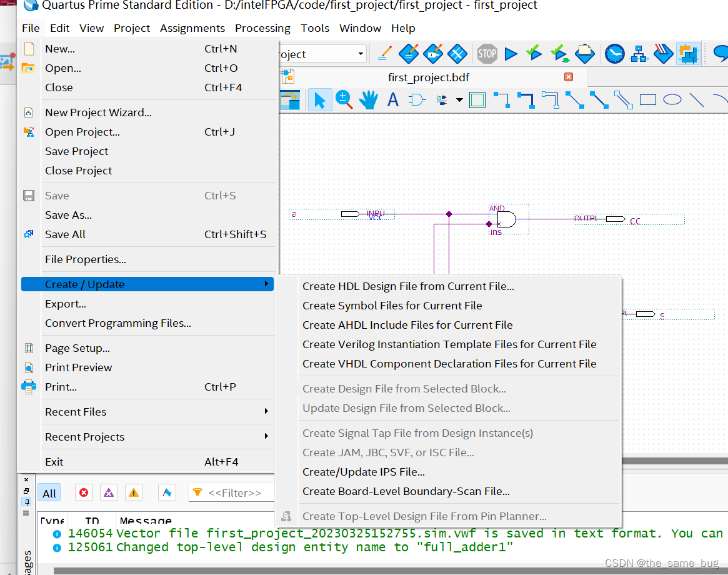Select the Selection arrow tool
728x575 pixels.
(x=320, y=100)
